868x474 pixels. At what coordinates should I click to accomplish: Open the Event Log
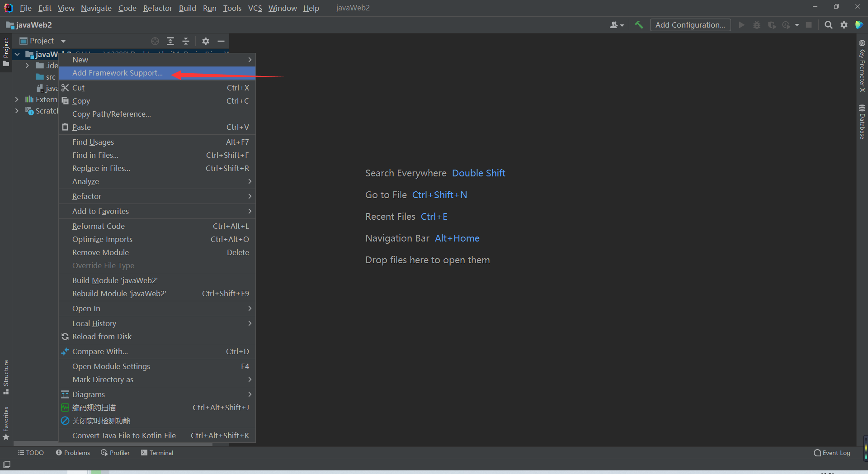(832, 453)
